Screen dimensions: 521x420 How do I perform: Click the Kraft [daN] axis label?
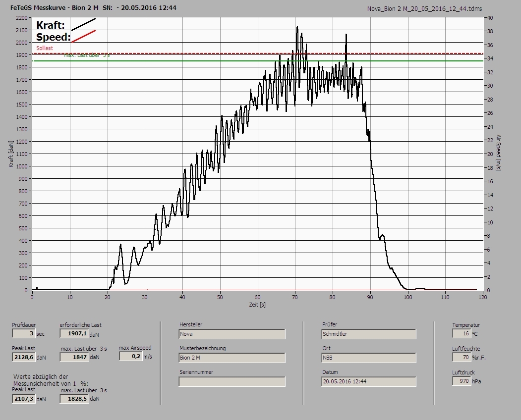tap(11, 154)
